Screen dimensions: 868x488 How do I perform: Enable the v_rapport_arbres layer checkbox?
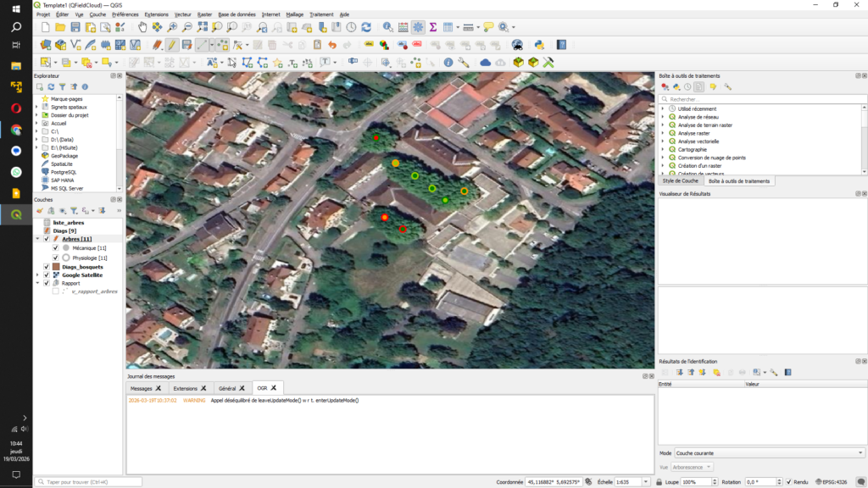point(55,291)
